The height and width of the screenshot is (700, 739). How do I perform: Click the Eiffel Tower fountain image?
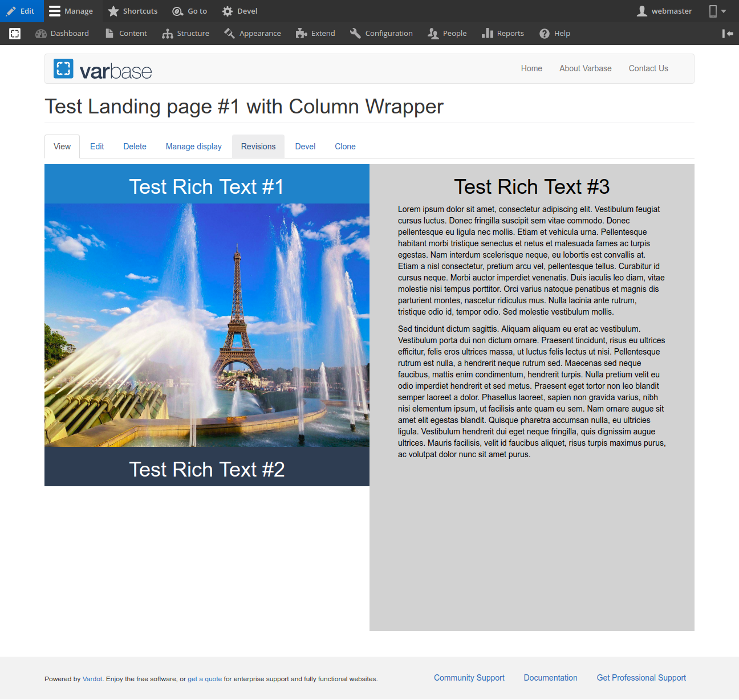pyautogui.click(x=207, y=325)
